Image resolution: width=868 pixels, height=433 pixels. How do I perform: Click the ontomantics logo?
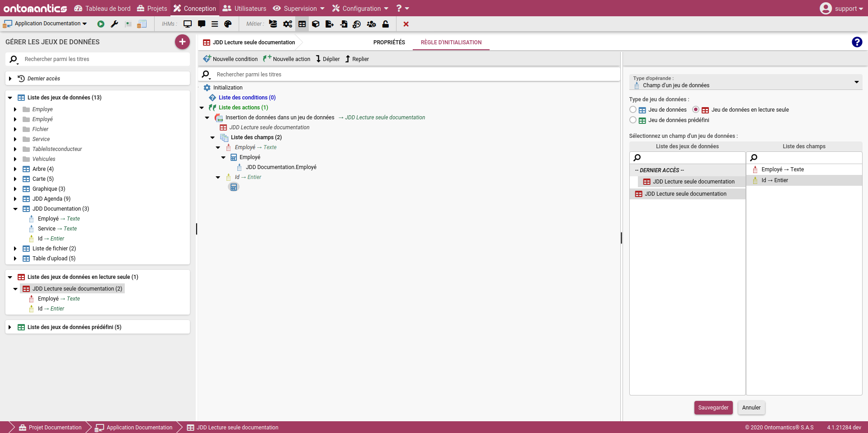click(x=35, y=8)
